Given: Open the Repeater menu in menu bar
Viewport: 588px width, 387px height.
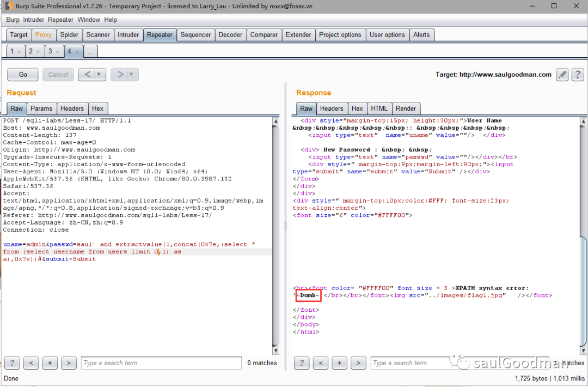Looking at the screenshot, I should (61, 20).
